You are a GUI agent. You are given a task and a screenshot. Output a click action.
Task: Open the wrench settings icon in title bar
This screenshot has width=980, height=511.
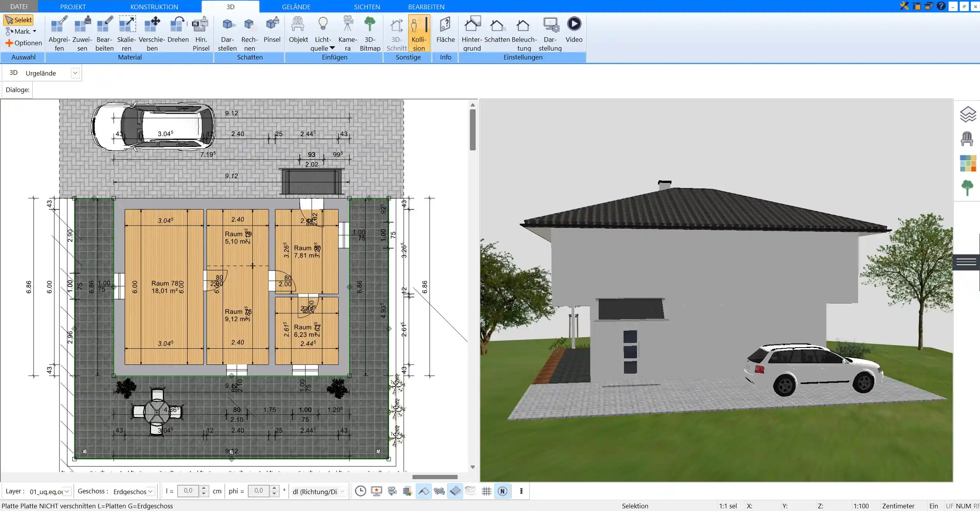[904, 6]
